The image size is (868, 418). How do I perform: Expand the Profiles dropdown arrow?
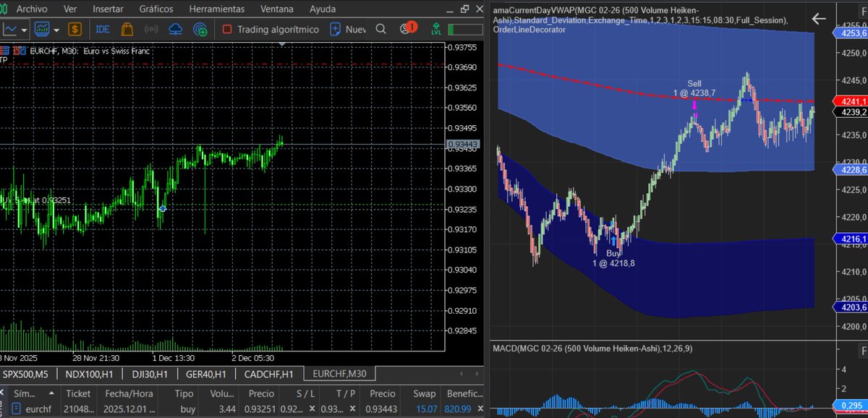[x=55, y=30]
